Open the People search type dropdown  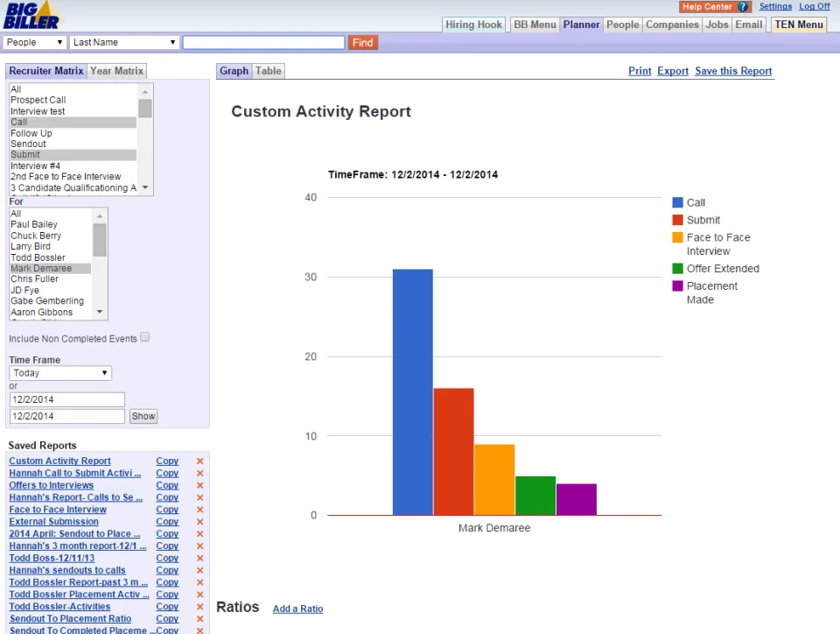tap(34, 42)
